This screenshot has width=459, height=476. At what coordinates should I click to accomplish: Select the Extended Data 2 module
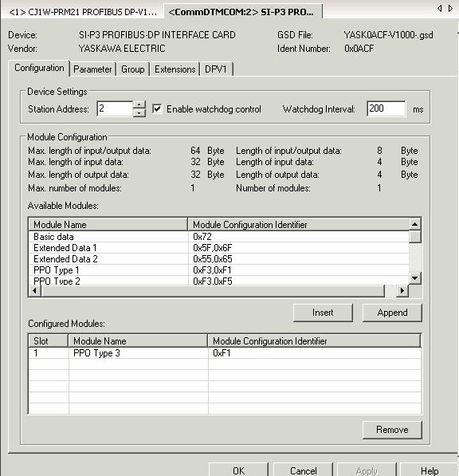click(x=218, y=259)
